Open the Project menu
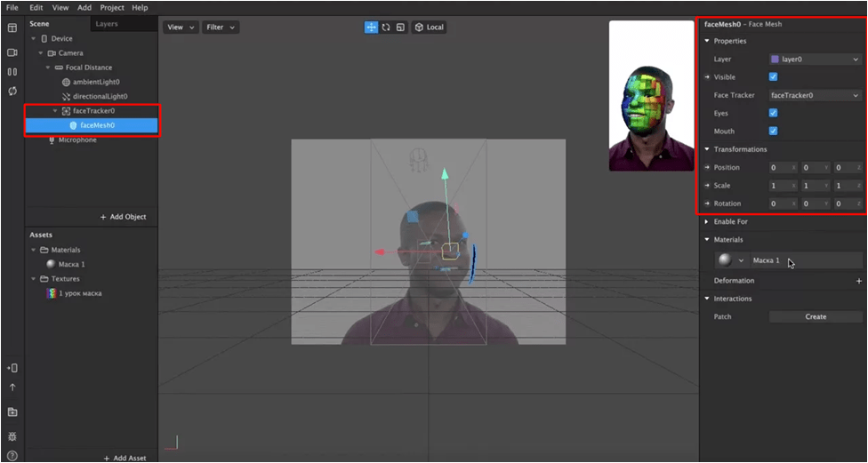Image resolution: width=868 pixels, height=463 pixels. [x=112, y=8]
